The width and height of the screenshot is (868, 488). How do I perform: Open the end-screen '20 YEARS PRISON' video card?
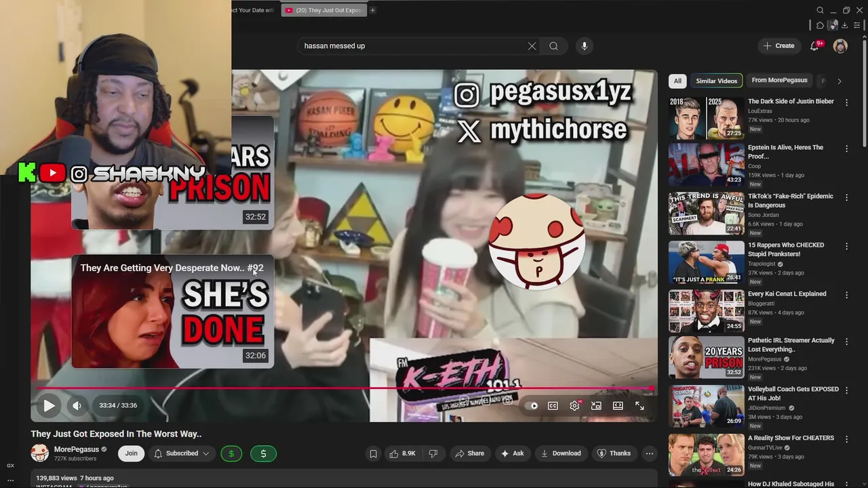pyautogui.click(x=172, y=173)
